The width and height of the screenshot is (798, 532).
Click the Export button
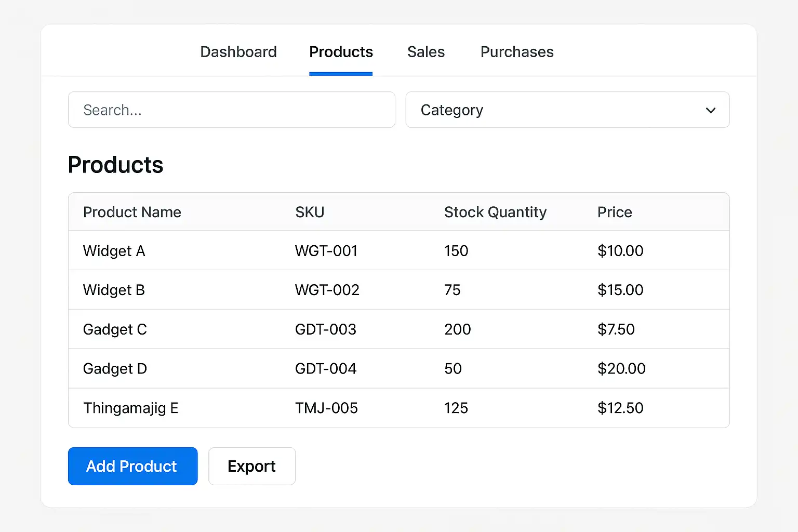[x=252, y=466]
